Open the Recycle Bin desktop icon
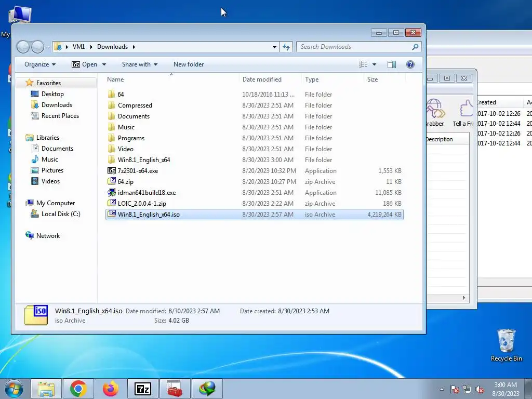This screenshot has height=399, width=532. point(506,345)
